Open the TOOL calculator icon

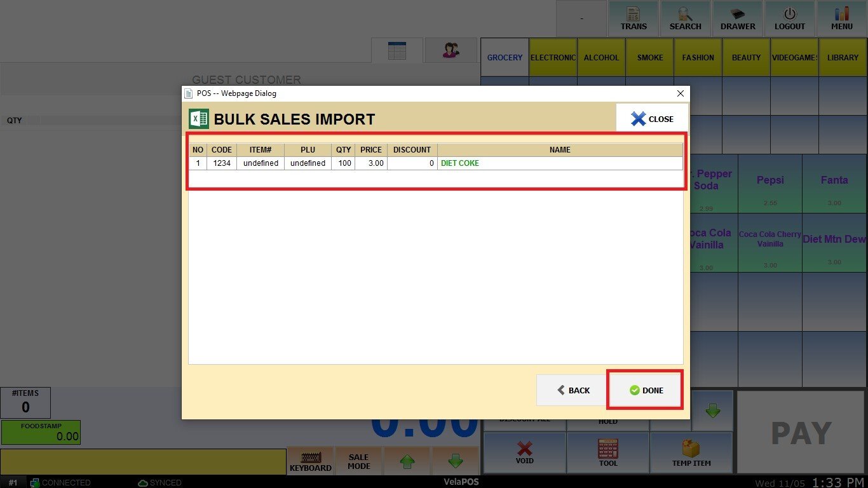click(x=607, y=452)
